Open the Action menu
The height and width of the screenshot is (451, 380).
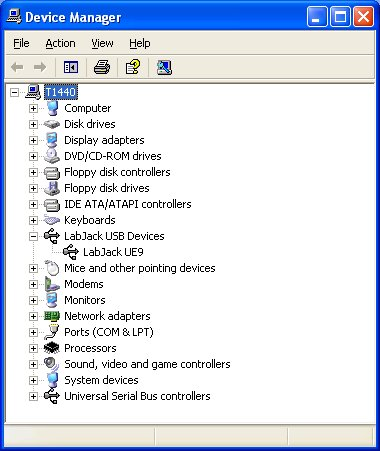(60, 43)
